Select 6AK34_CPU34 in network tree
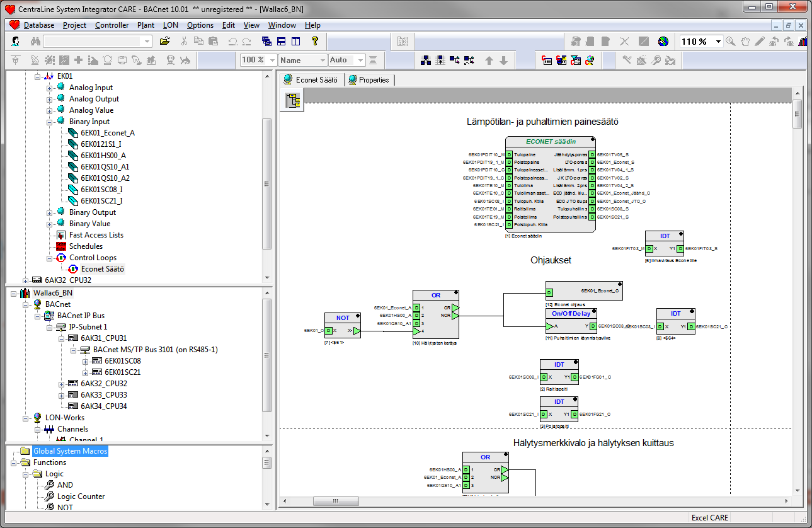Viewport: 812px width, 528px height. 104,406
